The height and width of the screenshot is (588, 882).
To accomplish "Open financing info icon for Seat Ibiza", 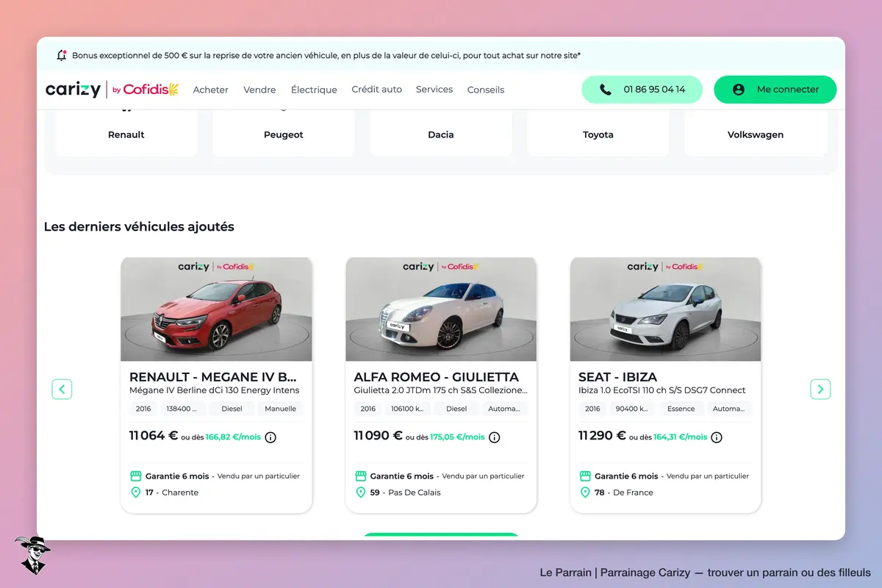I will click(x=717, y=437).
